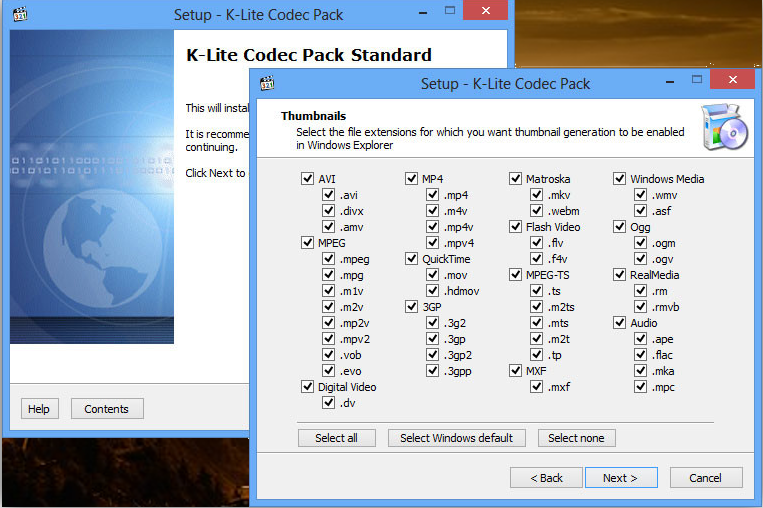Toggle the .divx extension checkbox

[x=328, y=211]
